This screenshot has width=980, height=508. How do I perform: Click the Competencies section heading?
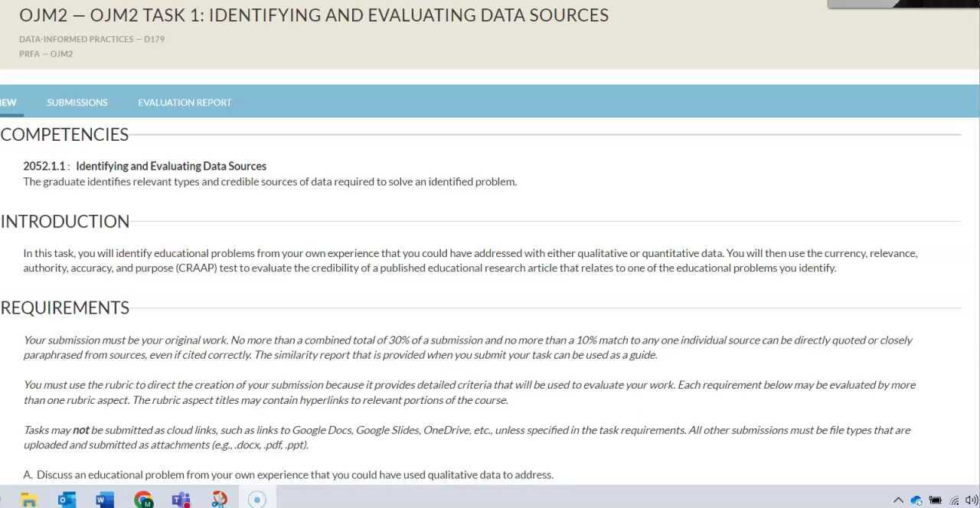tap(64, 135)
